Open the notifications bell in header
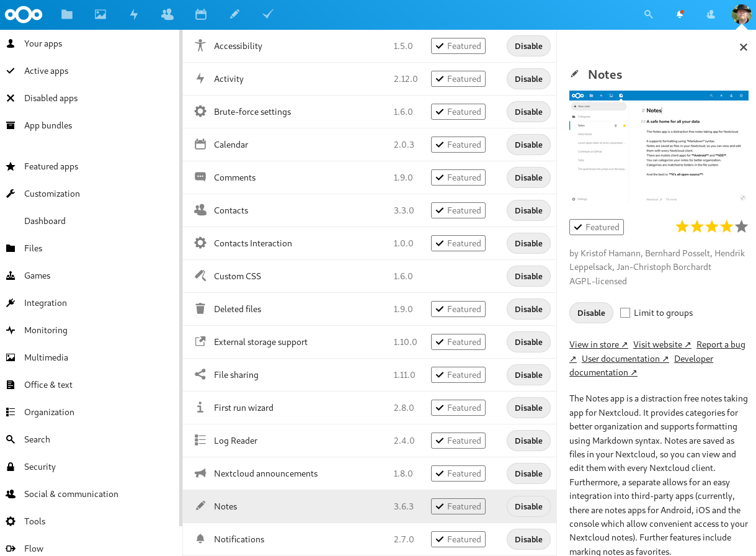 click(680, 14)
